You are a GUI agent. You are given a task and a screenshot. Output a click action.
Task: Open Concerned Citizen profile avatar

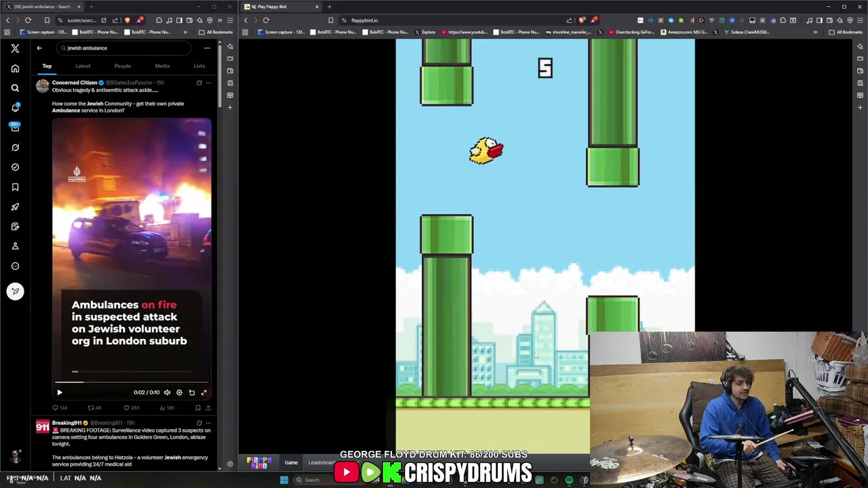tap(43, 86)
